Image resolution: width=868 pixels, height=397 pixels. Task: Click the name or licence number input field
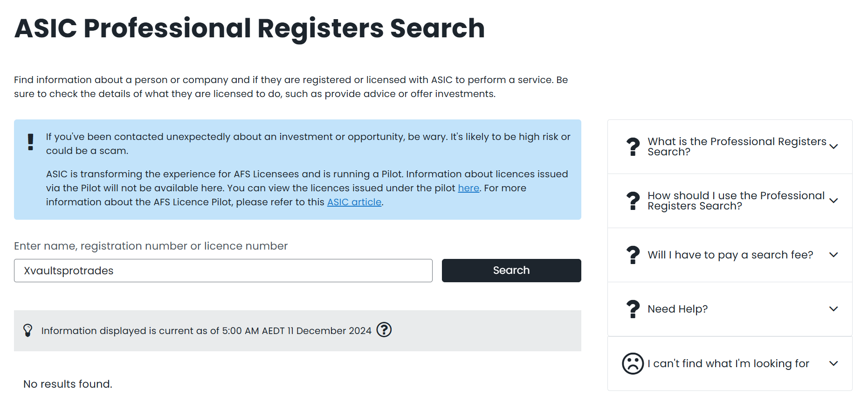223,271
